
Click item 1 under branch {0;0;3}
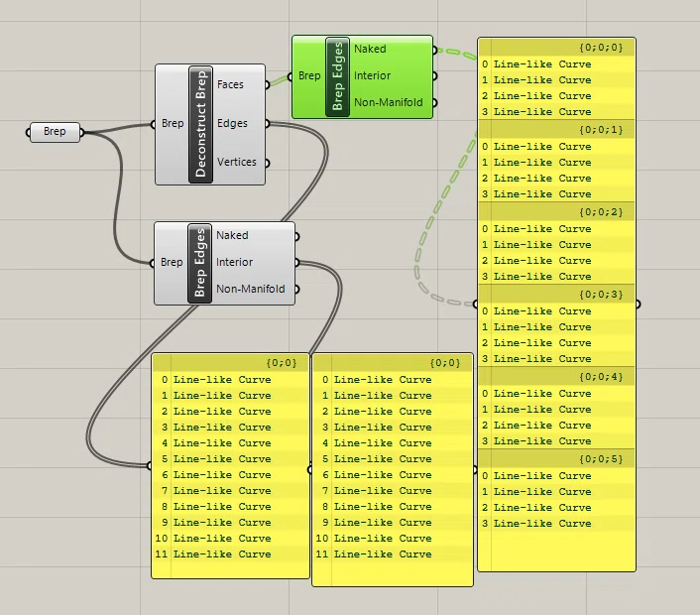point(556,327)
